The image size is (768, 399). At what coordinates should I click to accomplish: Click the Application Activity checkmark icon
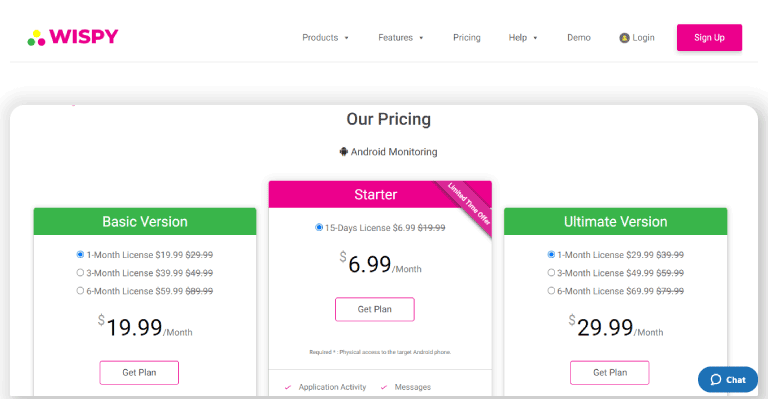point(288,387)
